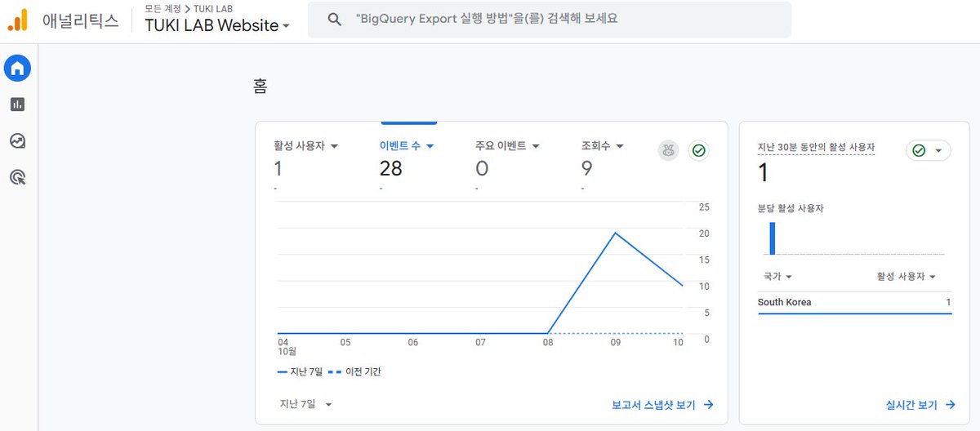
Task: Click the 지난 30분 동안의 활성 사용자 label
Action: pyautogui.click(x=817, y=148)
